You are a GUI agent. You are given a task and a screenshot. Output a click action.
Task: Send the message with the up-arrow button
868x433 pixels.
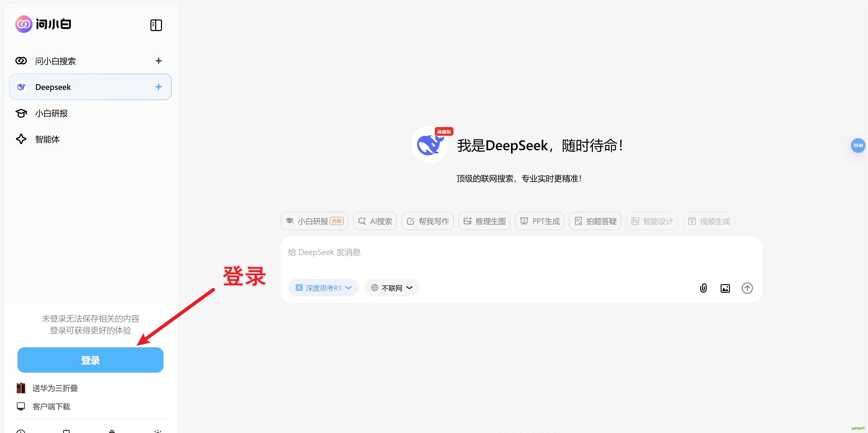747,288
